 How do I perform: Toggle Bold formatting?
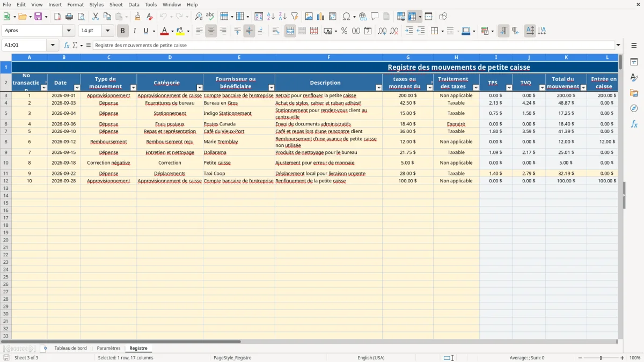point(123,31)
